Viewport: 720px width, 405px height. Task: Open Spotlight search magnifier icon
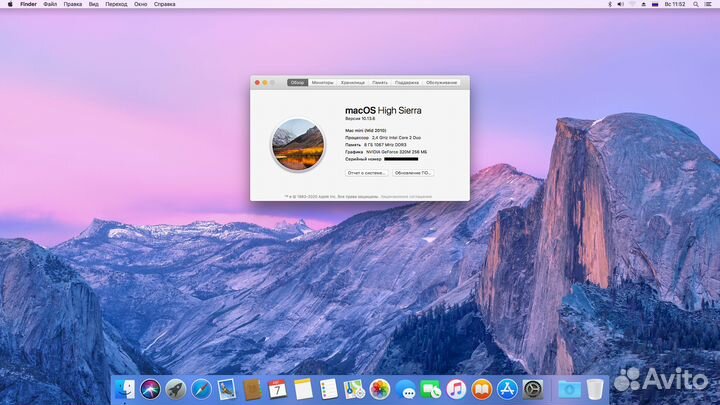click(x=696, y=4)
